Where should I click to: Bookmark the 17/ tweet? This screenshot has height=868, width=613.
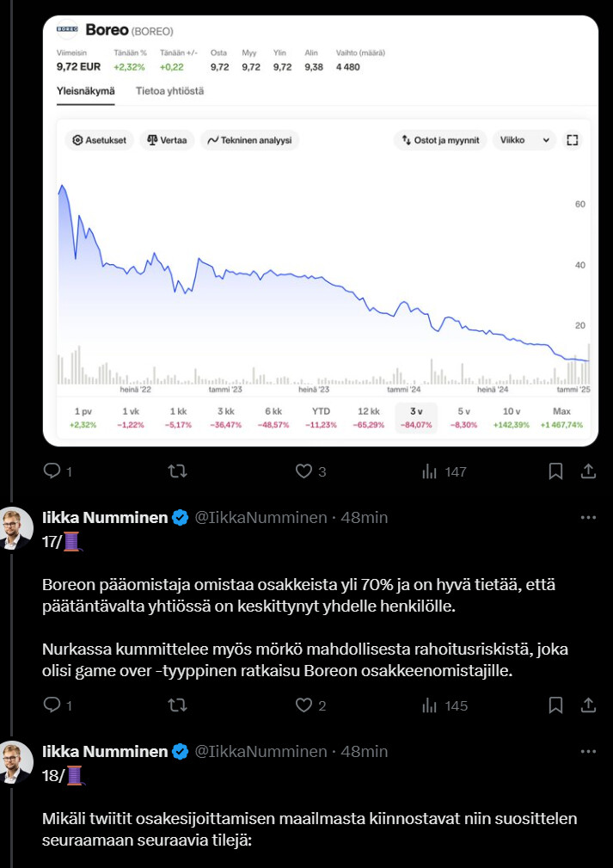coord(555,705)
